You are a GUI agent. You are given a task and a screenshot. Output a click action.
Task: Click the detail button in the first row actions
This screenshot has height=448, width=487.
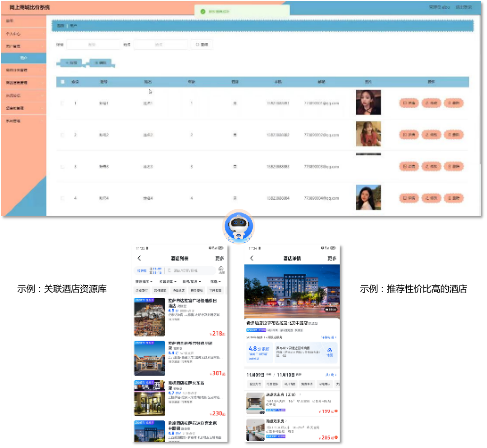[408, 103]
